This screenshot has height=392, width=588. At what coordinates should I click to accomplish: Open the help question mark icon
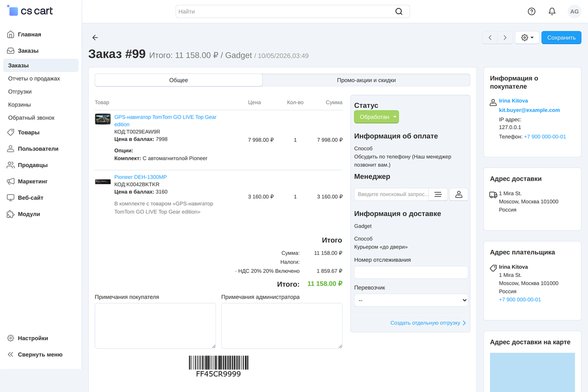point(532,11)
